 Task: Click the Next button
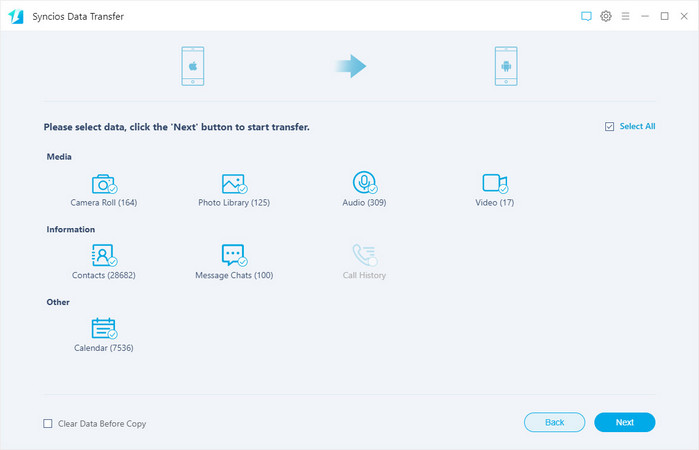(625, 422)
